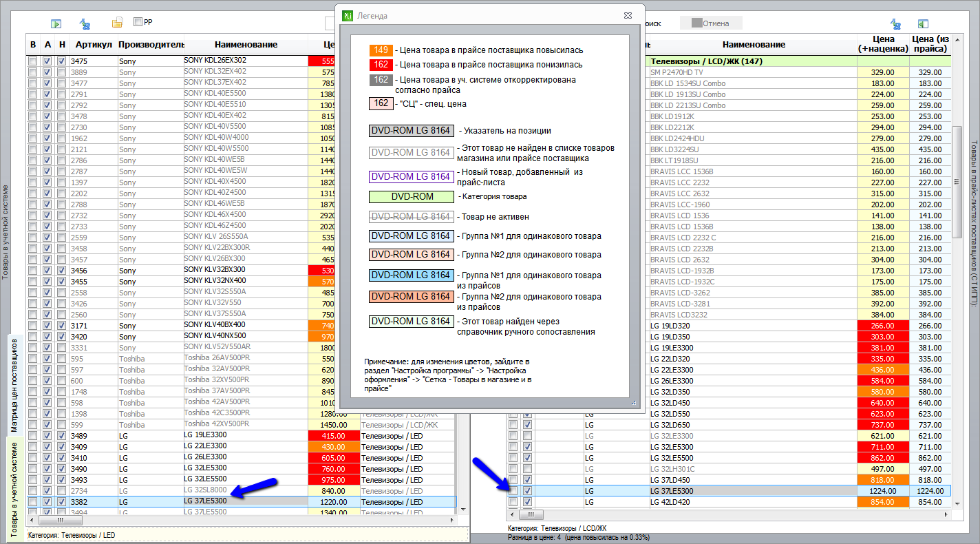Click the price-list grid's vertical scrollbar down arrow
The image size is (980, 544).
tap(957, 504)
